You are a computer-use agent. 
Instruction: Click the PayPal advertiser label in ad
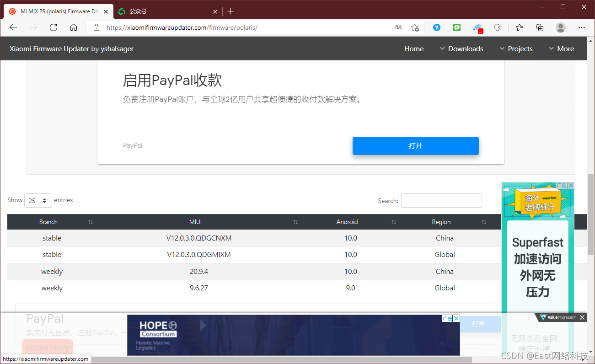click(x=133, y=145)
